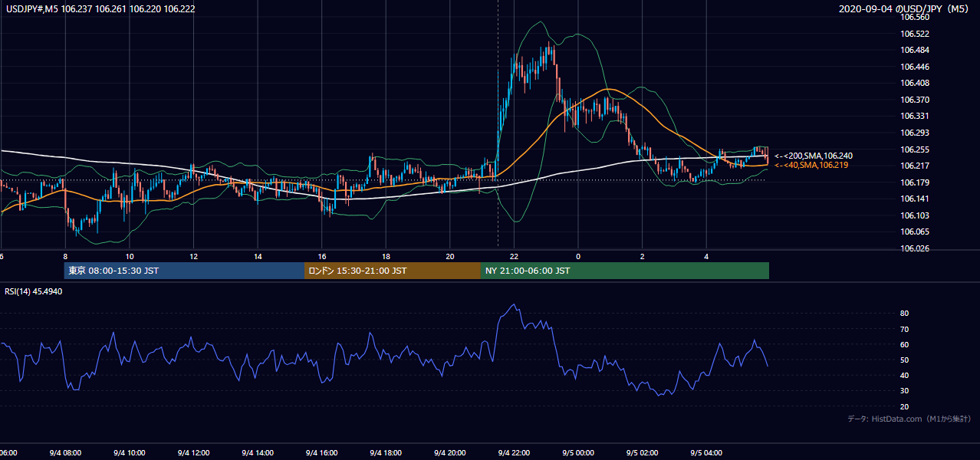Click hour tick 22 under price chart
980x460 pixels.
pos(514,256)
